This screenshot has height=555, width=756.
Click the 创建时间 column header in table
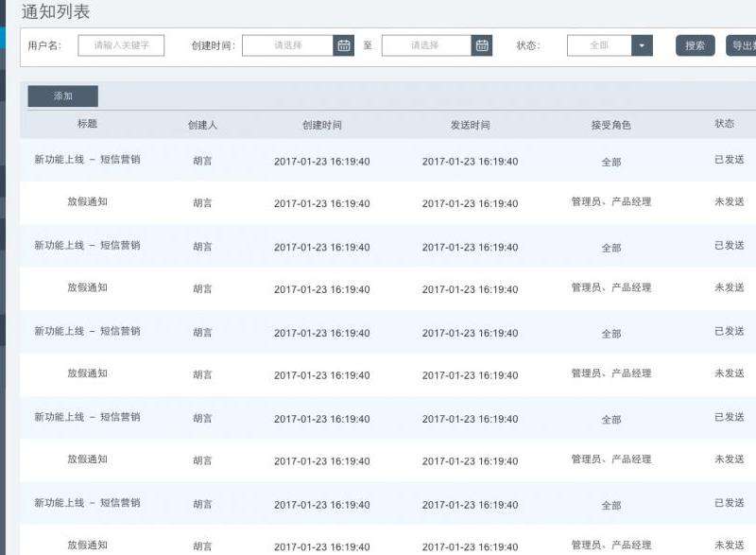coord(321,125)
